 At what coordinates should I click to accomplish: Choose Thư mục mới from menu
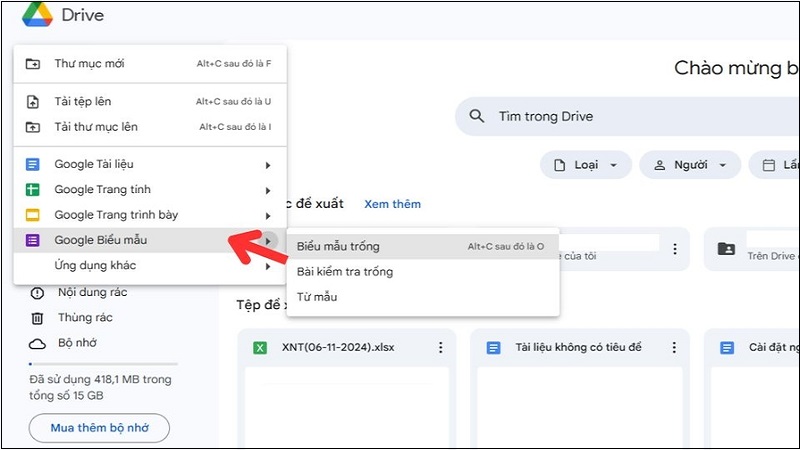point(150,64)
